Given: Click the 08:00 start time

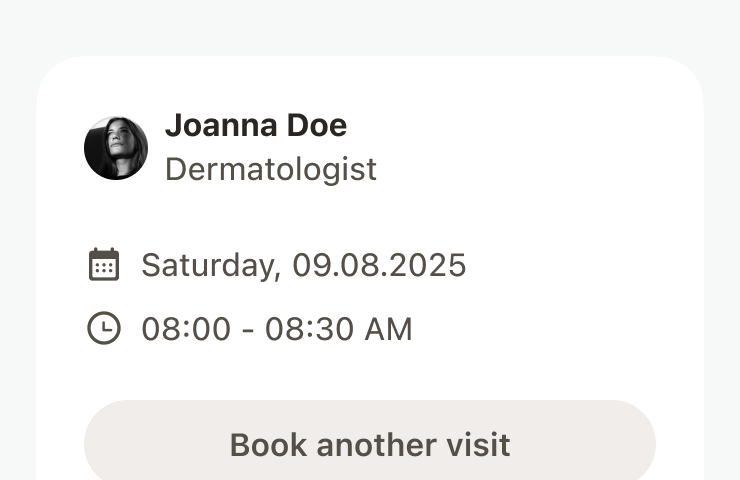Looking at the screenshot, I should [x=187, y=328].
